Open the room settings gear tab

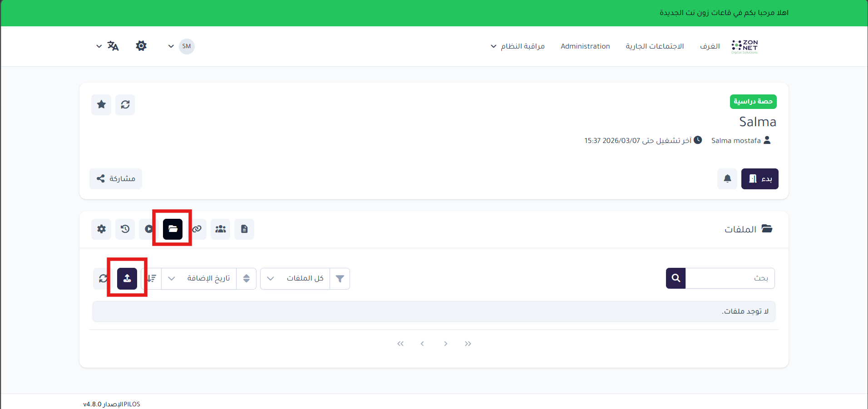tap(101, 229)
